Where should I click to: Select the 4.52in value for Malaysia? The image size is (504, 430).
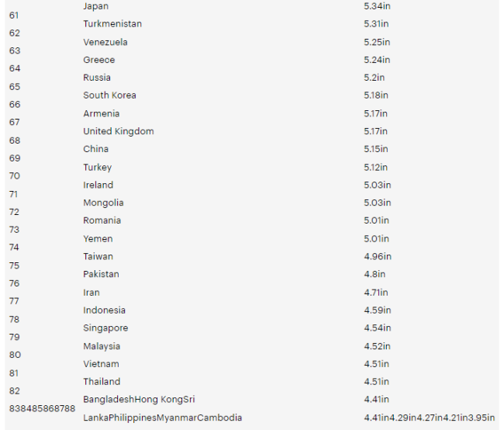click(378, 346)
